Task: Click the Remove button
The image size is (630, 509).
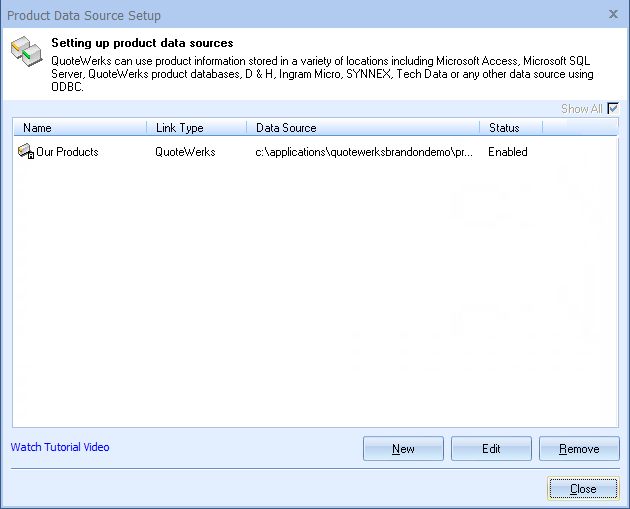Action: [579, 448]
